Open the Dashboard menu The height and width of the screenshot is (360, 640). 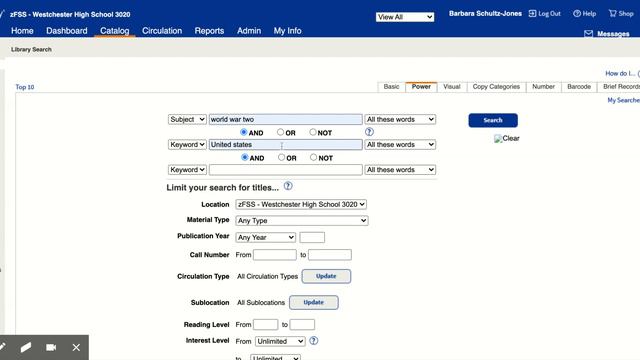coord(67,31)
